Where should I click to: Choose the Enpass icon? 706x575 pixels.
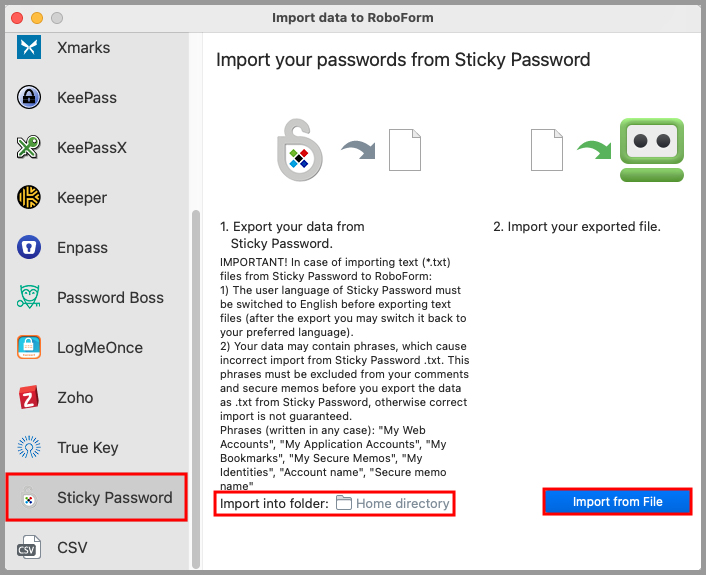click(29, 247)
